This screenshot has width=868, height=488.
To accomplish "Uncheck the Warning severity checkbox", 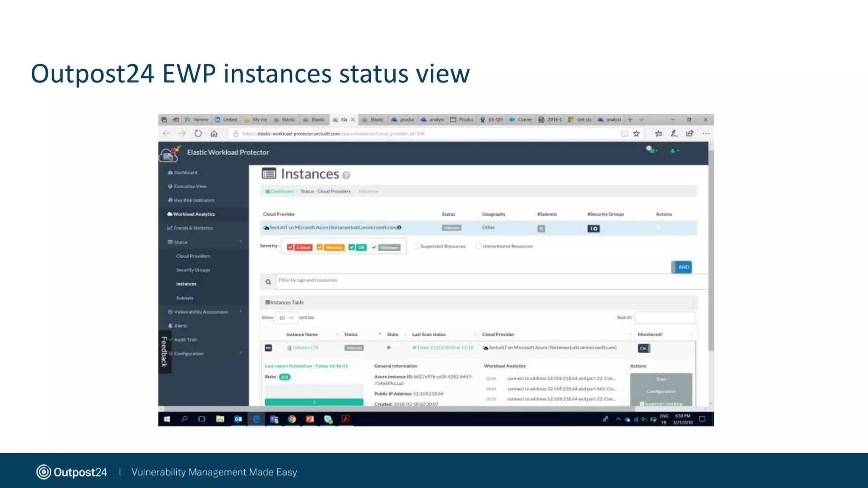I will (x=320, y=247).
